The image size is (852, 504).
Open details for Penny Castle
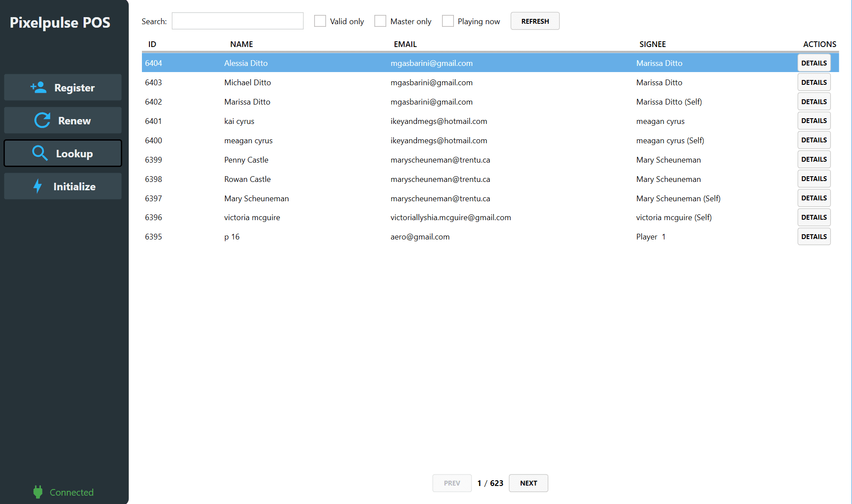click(x=814, y=159)
